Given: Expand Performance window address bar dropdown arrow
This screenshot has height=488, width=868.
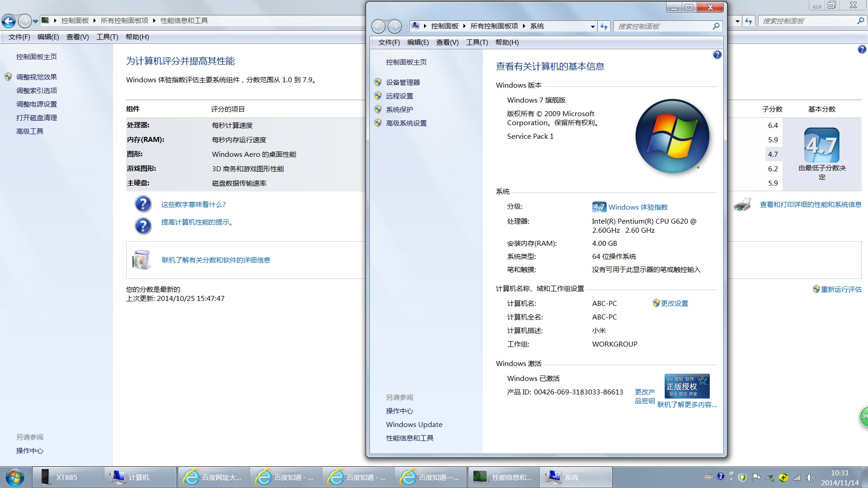Looking at the screenshot, I should pos(737,21).
